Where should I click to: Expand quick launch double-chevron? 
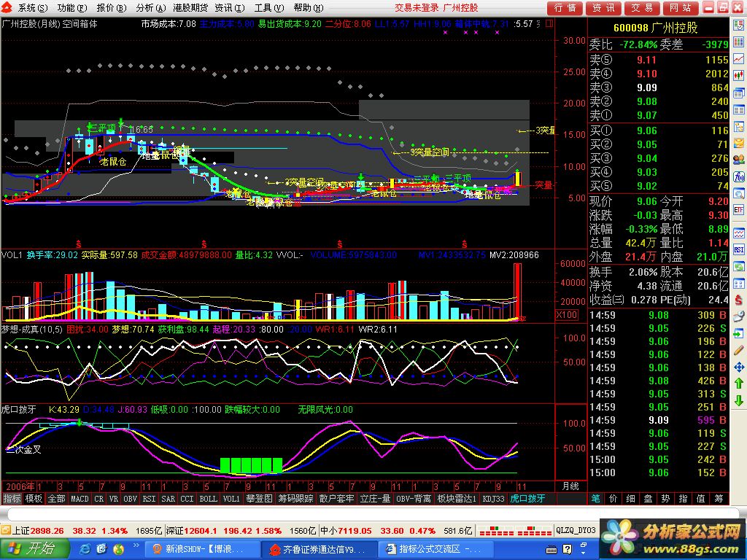click(136, 545)
